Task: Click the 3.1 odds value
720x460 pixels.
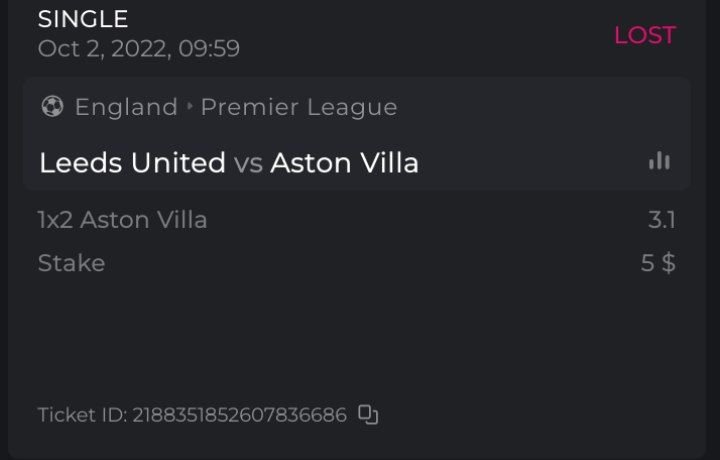Action: tap(661, 220)
